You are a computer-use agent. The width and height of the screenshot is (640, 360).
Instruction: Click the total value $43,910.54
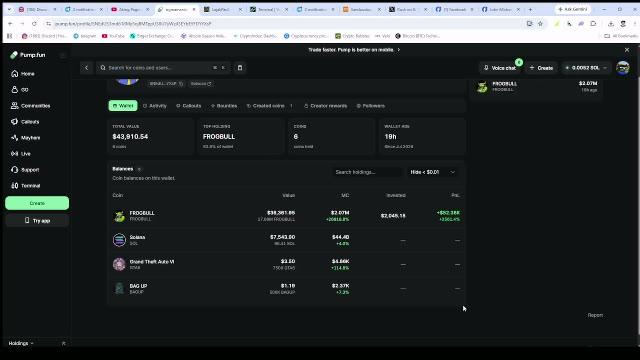pos(130,136)
